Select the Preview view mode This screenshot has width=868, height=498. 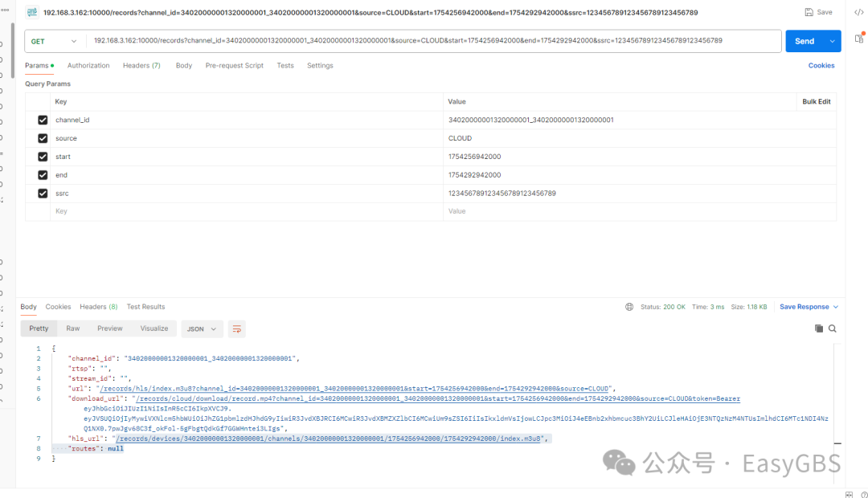[109, 329]
